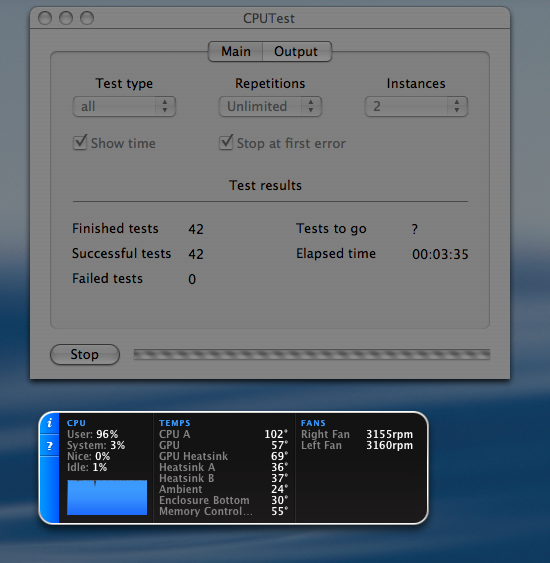Open the Instances dropdown showing 2
This screenshot has width=550, height=563.
(x=416, y=106)
